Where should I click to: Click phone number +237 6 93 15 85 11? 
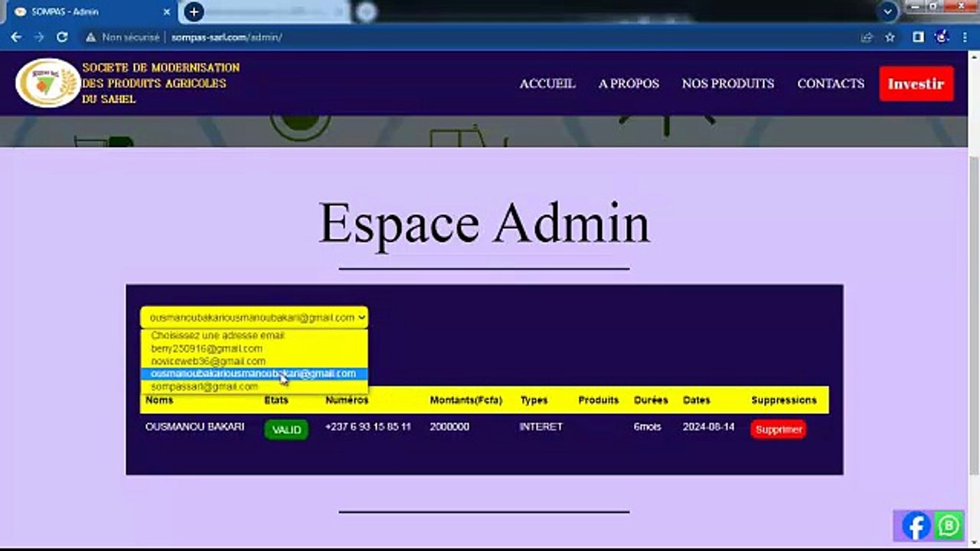(x=368, y=426)
